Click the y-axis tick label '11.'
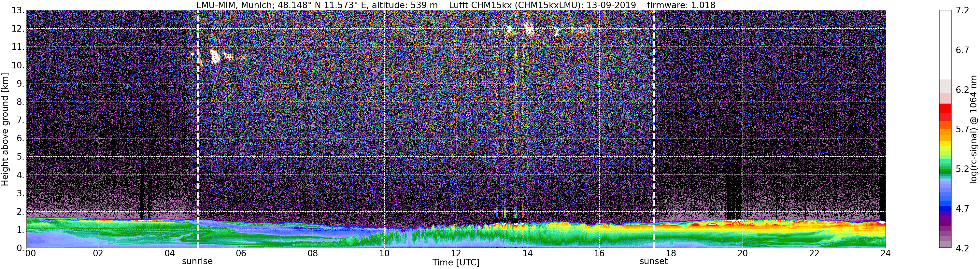Viewport: 980px width, 269px height. [x=18, y=47]
